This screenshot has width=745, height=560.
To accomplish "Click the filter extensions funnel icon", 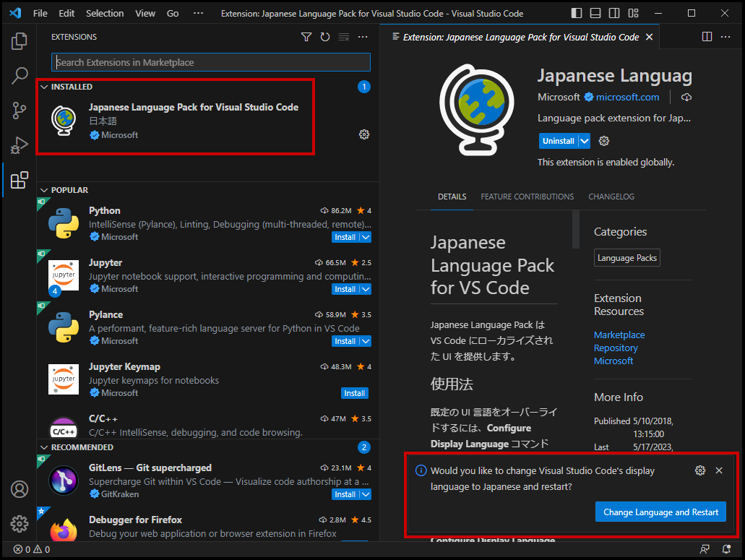I will 306,37.
